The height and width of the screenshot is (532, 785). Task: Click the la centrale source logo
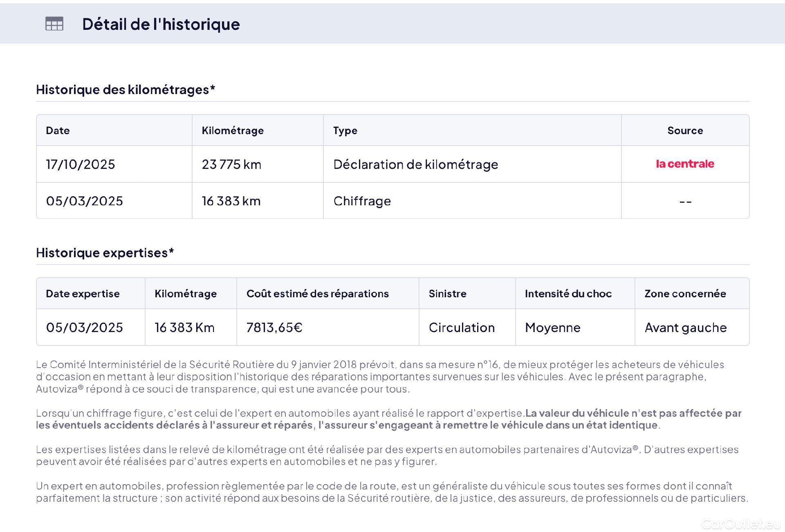coord(685,164)
